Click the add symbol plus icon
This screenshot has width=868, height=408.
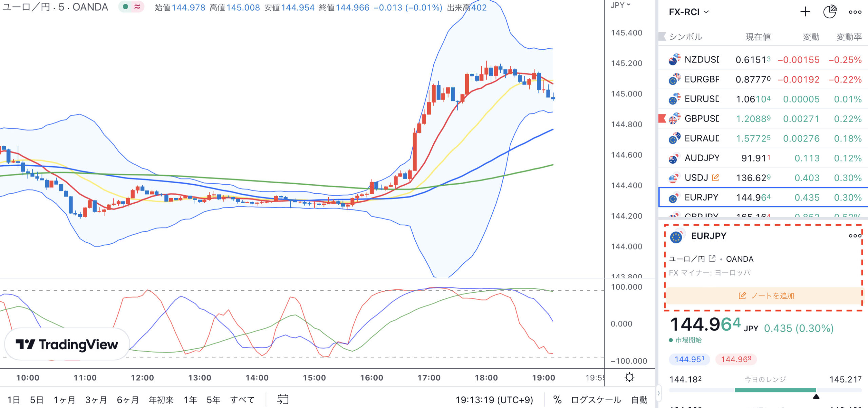click(805, 12)
